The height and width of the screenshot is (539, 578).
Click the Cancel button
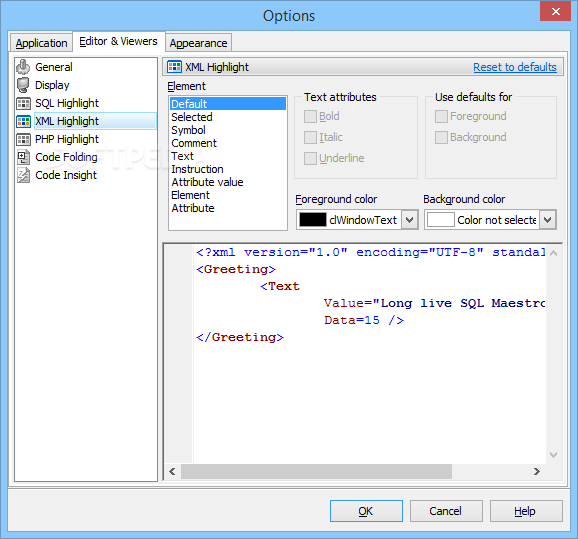coord(446,511)
